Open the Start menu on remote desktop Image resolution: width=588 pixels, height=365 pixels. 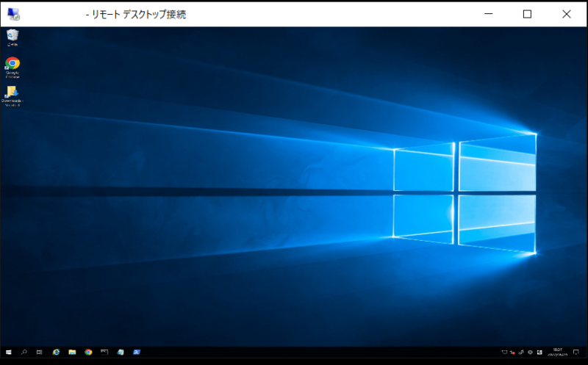(9, 353)
